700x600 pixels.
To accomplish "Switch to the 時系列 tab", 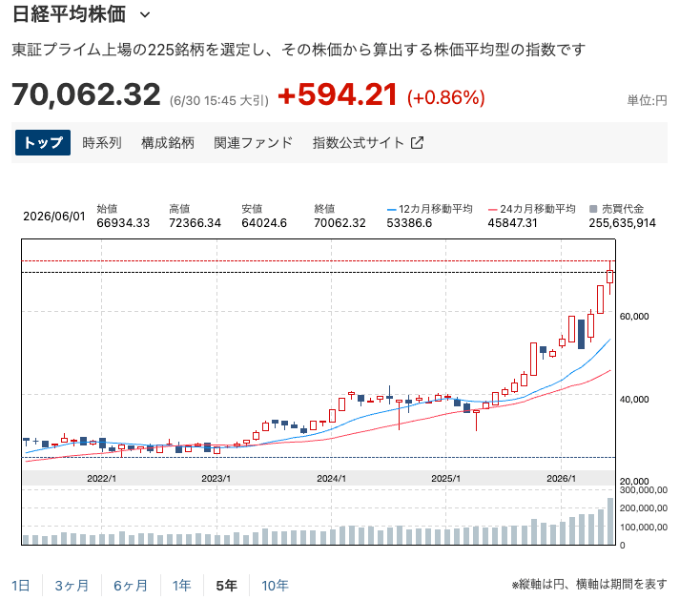I will click(x=102, y=143).
